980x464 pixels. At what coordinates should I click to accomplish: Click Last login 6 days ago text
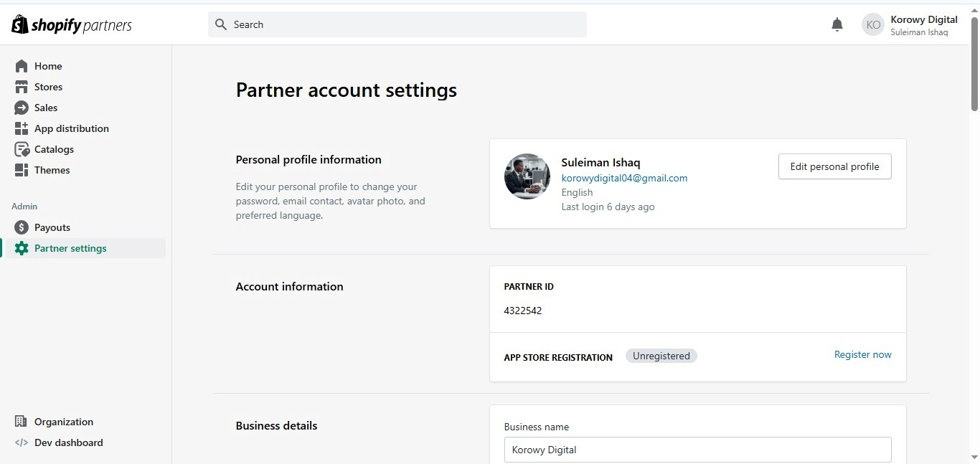608,207
